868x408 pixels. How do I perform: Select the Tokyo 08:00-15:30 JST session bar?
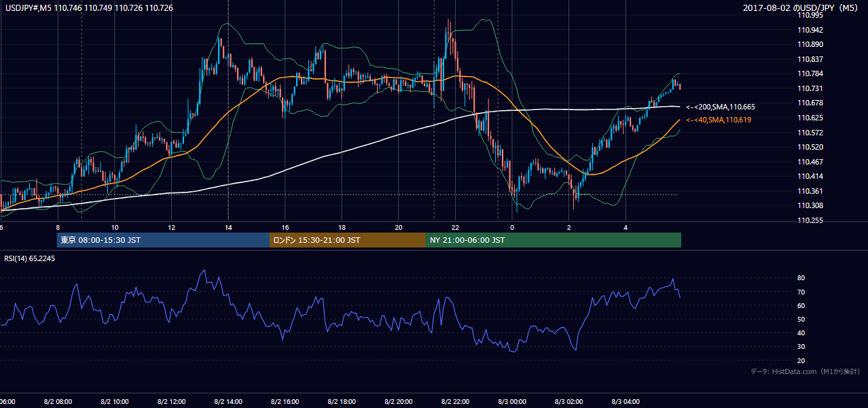coord(163,240)
